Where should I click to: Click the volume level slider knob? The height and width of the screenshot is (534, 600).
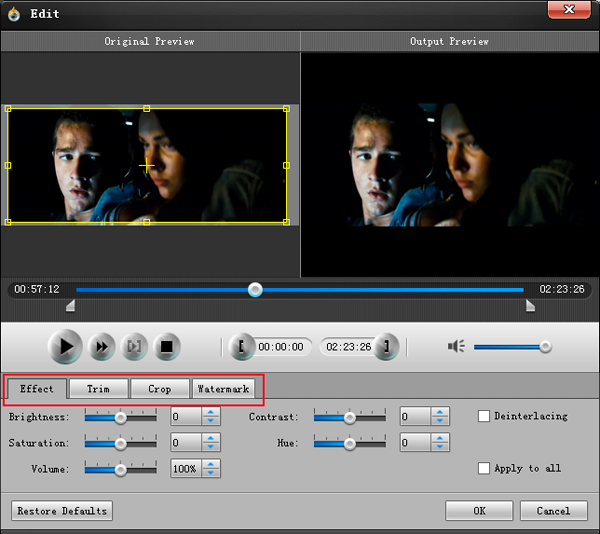point(545,347)
